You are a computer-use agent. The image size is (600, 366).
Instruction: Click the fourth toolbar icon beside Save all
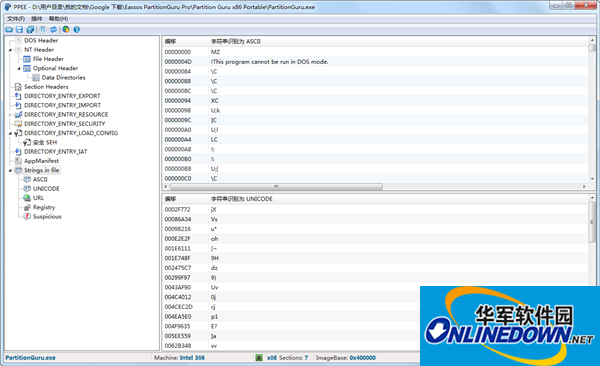42,29
